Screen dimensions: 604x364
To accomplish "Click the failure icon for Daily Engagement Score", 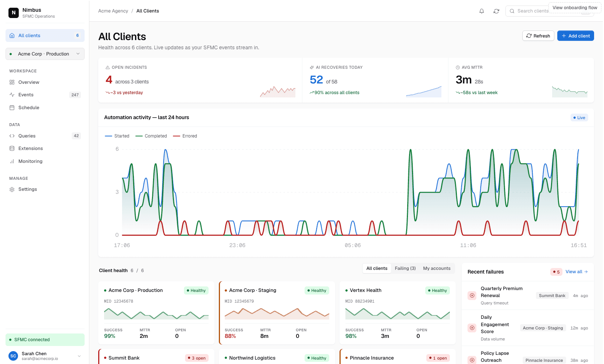I will pos(472,328).
